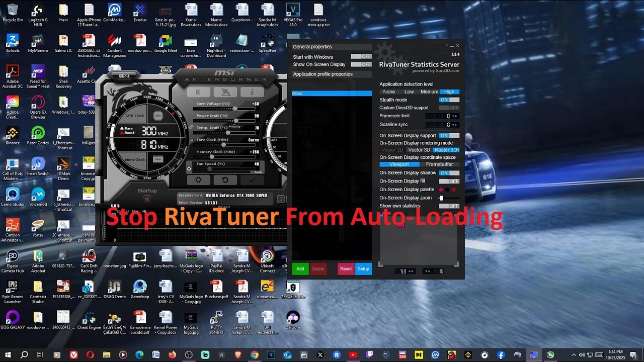Open the Windows Start menu

click(x=9, y=354)
